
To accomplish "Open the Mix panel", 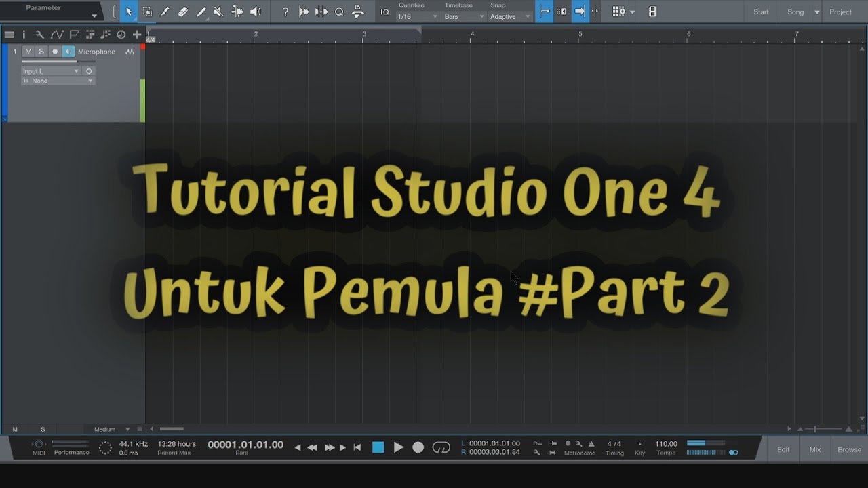I will tap(815, 449).
